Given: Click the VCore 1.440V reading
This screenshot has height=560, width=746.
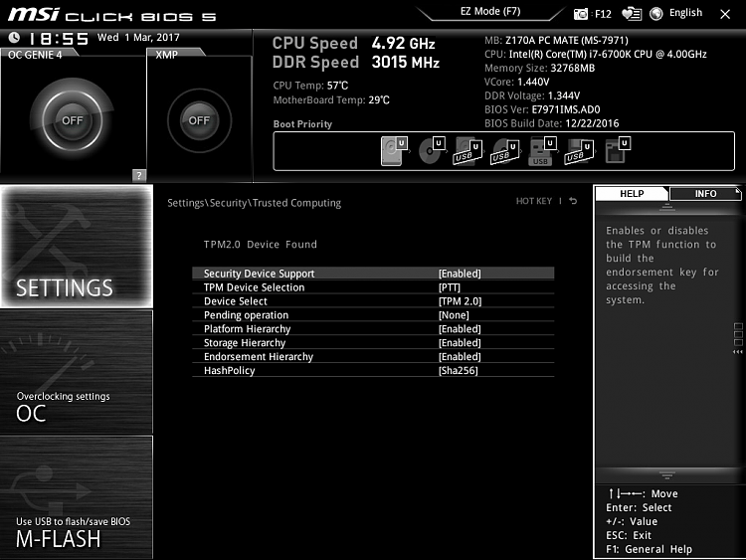Looking at the screenshot, I should pyautogui.click(x=516, y=82).
